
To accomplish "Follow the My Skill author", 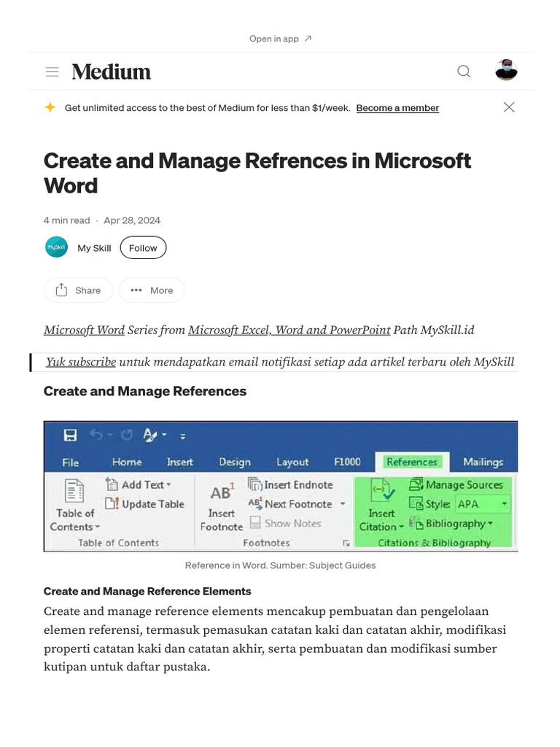I will (x=143, y=248).
